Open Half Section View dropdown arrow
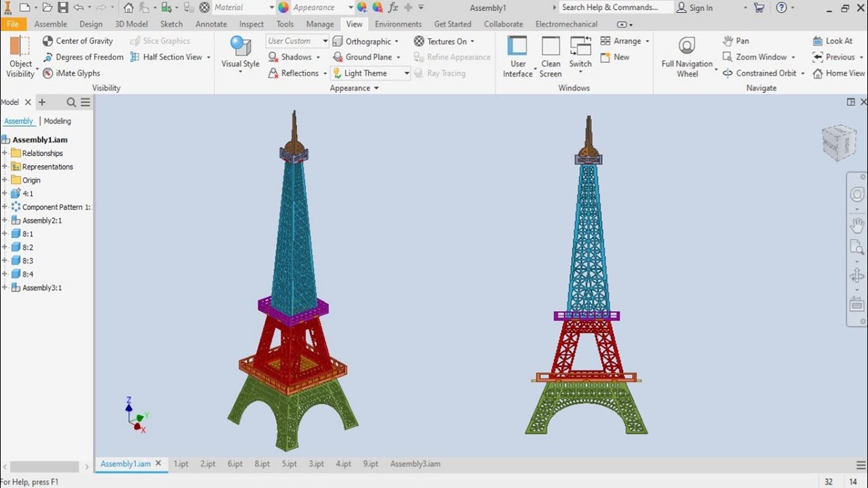The height and width of the screenshot is (488, 868). point(208,58)
